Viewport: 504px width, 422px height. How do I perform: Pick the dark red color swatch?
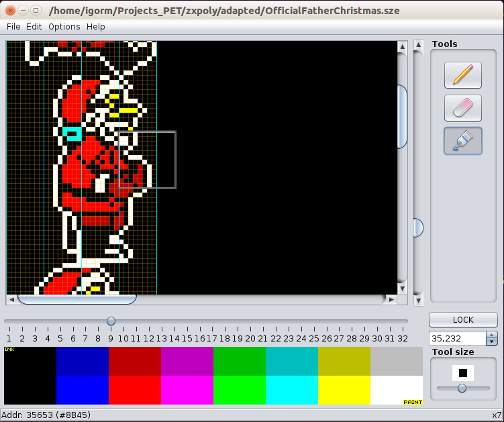tap(135, 361)
